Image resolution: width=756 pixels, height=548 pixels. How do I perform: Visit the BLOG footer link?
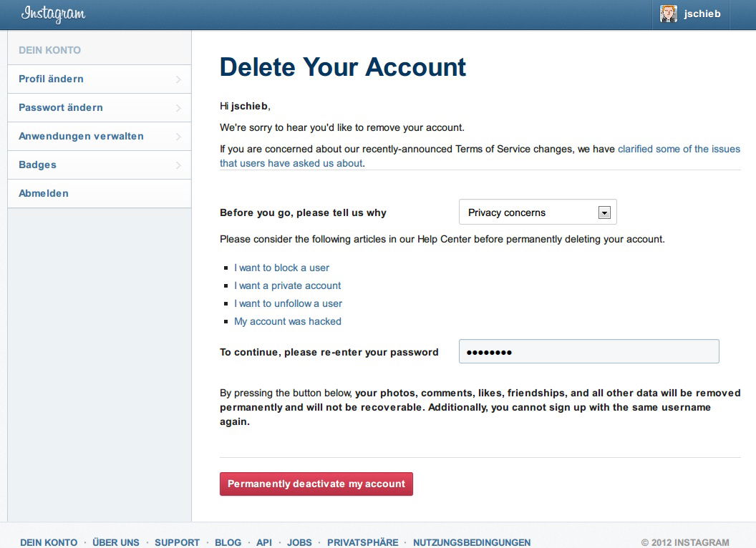coord(228,542)
